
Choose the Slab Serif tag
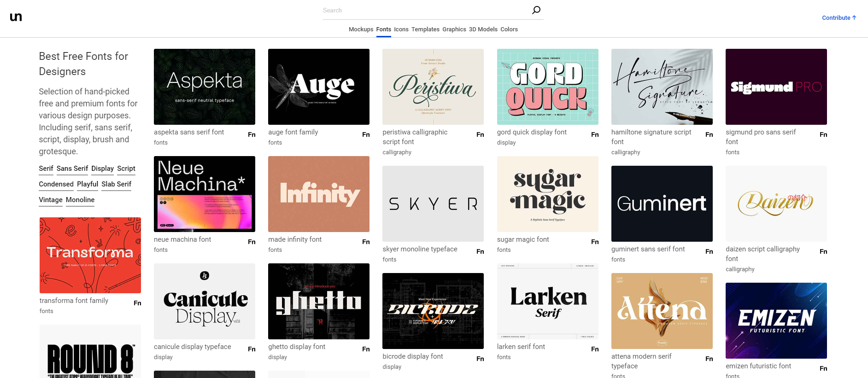click(x=117, y=184)
